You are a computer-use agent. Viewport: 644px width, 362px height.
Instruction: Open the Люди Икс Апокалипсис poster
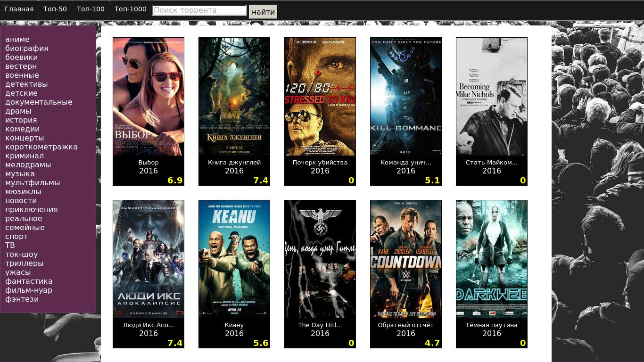click(x=149, y=259)
